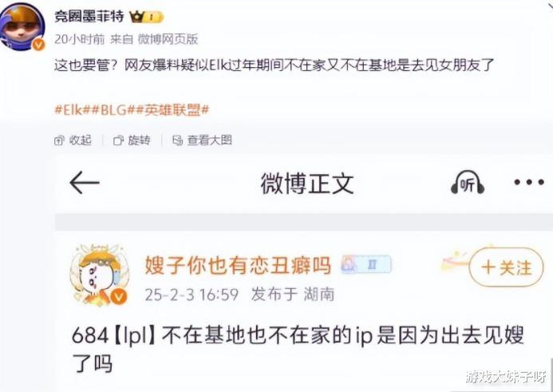The height and width of the screenshot is (392, 553).
Task: Go back with the left arrow
Action: (x=85, y=183)
